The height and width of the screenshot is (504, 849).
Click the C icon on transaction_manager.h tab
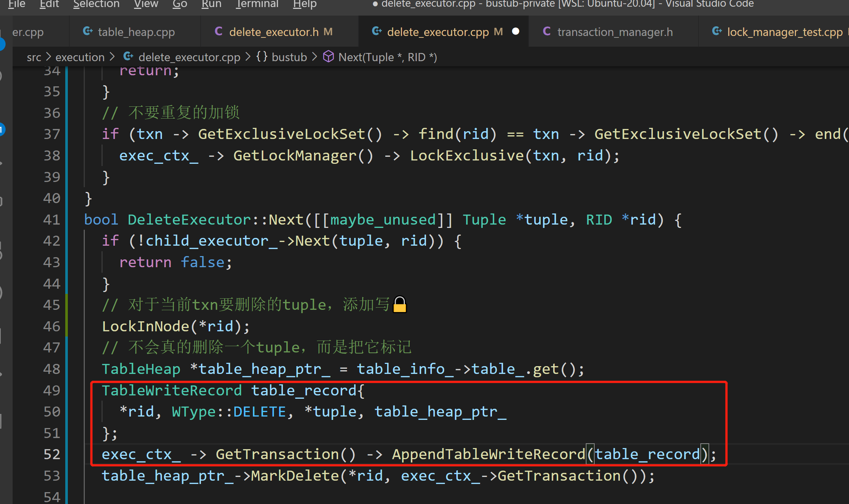pos(546,31)
